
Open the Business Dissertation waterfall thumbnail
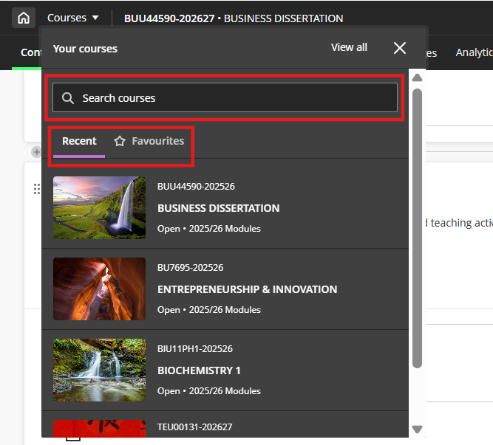(99, 207)
